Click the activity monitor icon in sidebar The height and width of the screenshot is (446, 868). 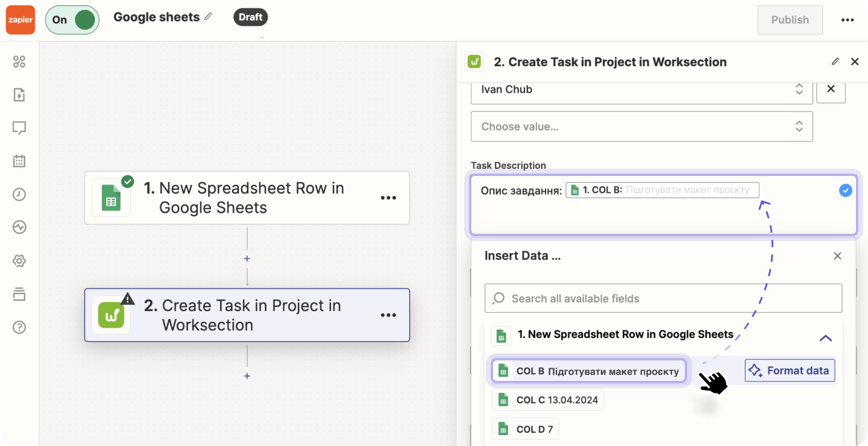(19, 227)
